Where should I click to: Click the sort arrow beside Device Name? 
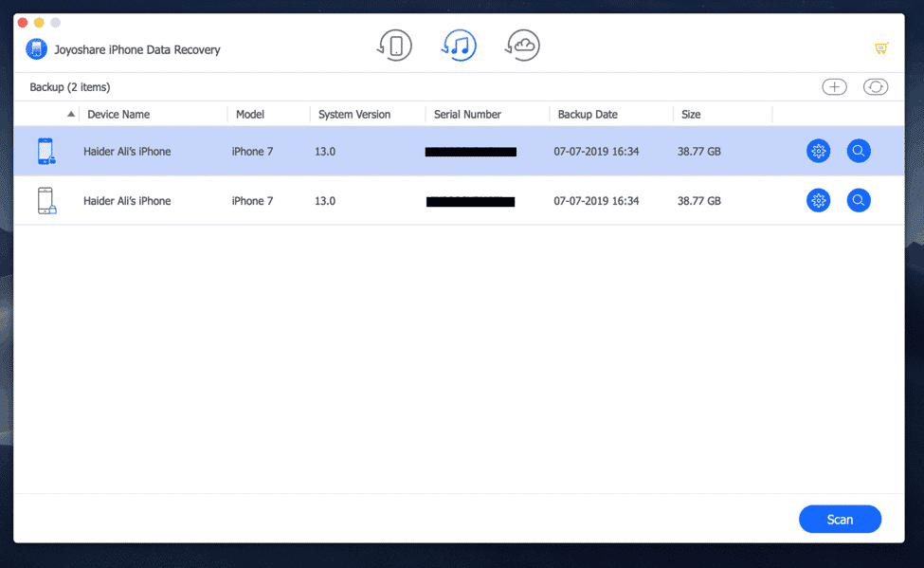point(71,115)
